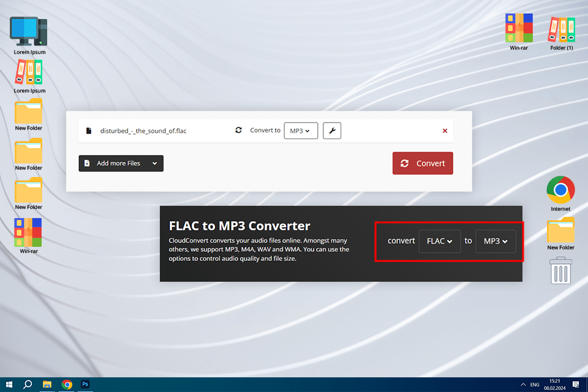The height and width of the screenshot is (392, 588).
Task: Click the file icon beside disturbed_-_the_sound_of.flac
Action: 89,130
